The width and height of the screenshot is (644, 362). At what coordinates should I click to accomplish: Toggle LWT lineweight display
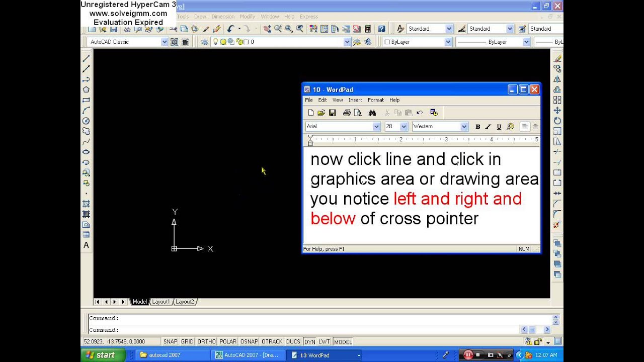(x=324, y=341)
